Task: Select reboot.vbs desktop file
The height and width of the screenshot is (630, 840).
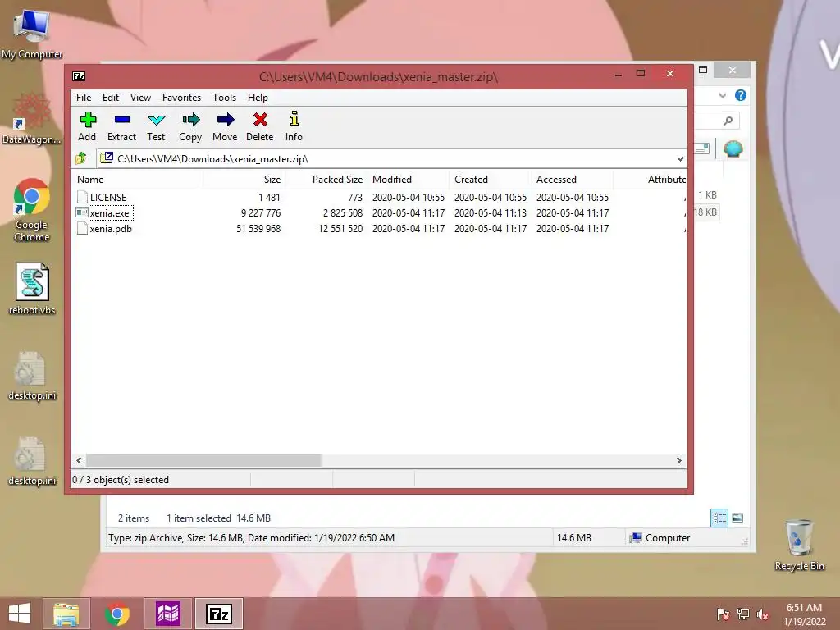Action: [x=32, y=288]
